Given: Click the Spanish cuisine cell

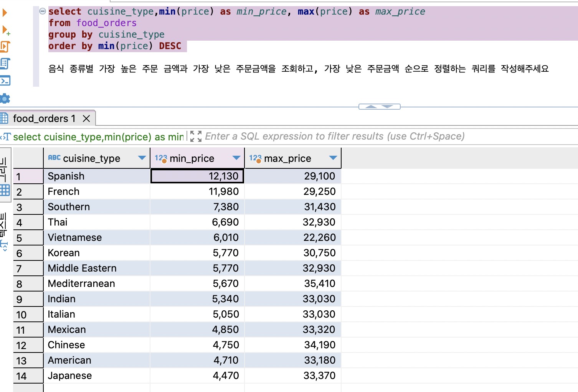Looking at the screenshot, I should coord(96,176).
